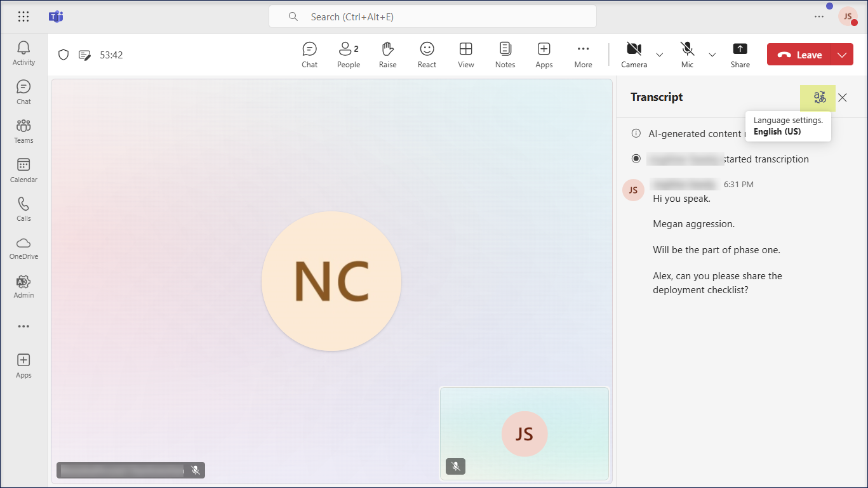Open meeting Notes
The width and height of the screenshot is (868, 488).
[505, 55]
